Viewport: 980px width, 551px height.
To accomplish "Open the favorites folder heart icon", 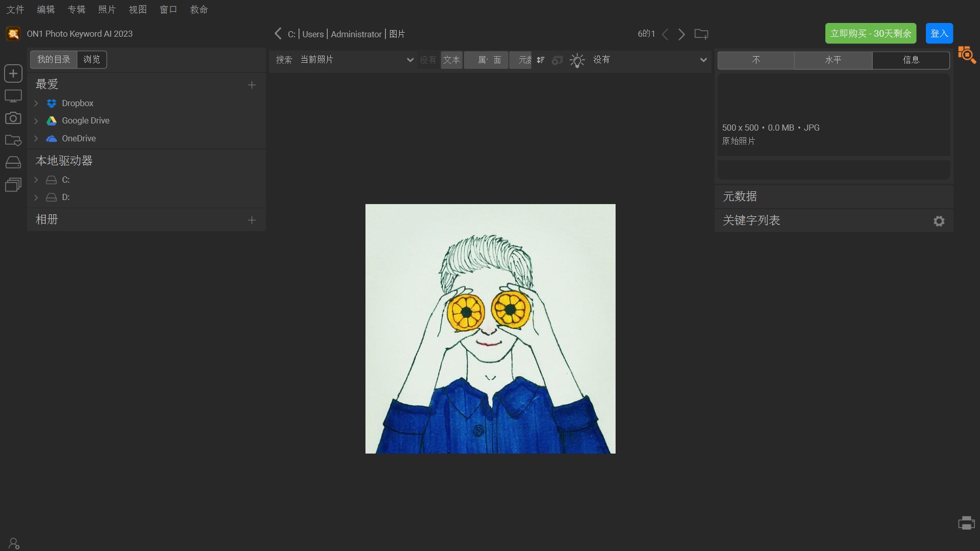I will 13,140.
